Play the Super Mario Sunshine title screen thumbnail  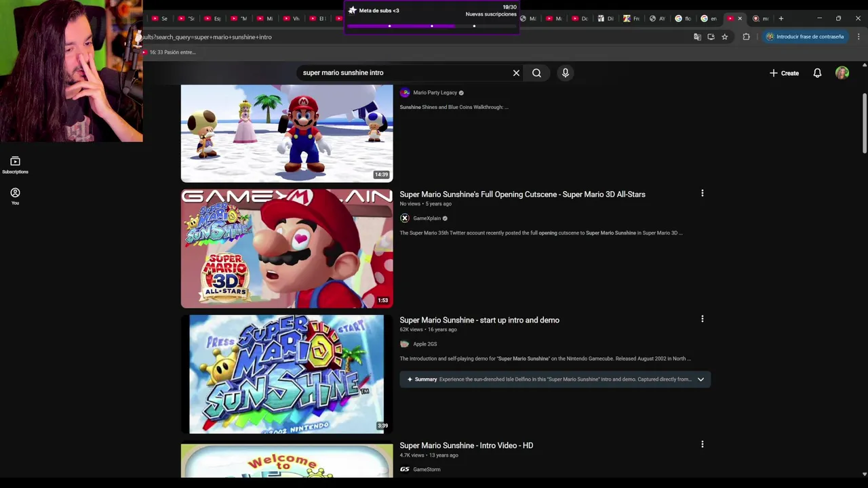click(287, 373)
